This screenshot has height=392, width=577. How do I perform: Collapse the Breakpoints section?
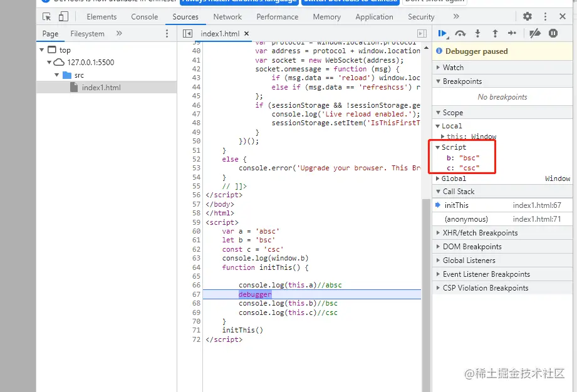click(502, 81)
